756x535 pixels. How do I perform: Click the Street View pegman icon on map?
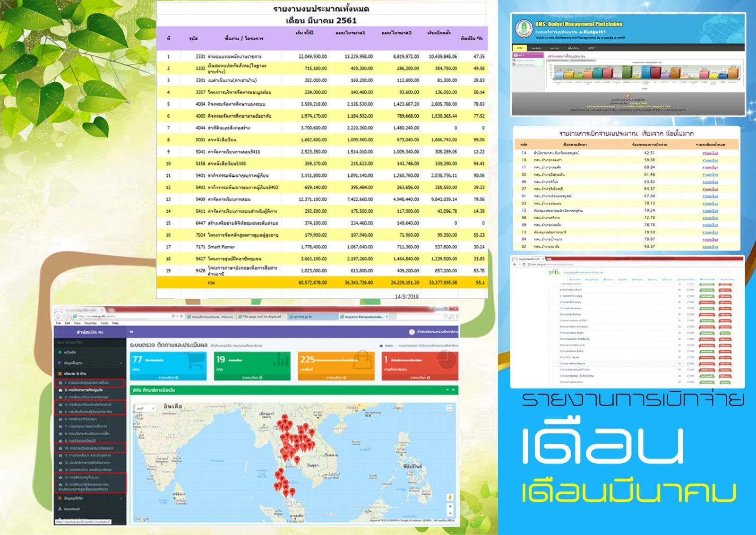pyautogui.click(x=450, y=497)
